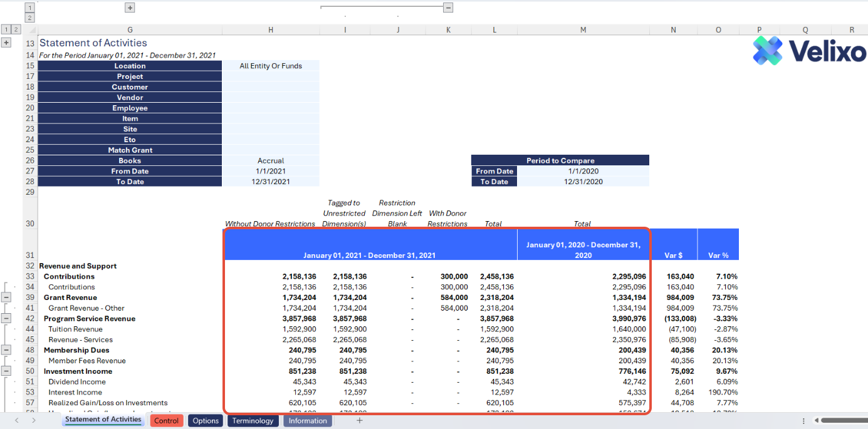Click column outline level 2 button
Viewport: 868px width, 429px height.
click(29, 18)
